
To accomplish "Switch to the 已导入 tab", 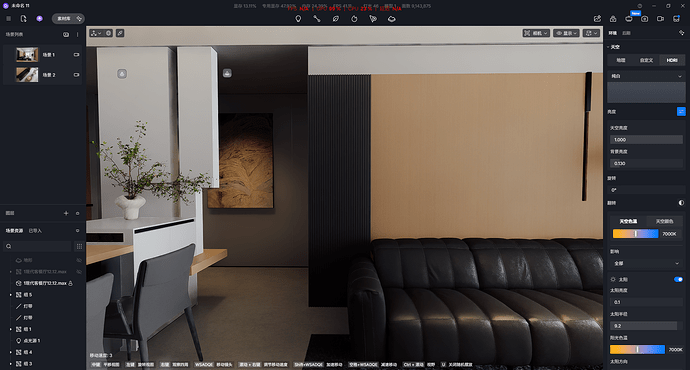I will pos(35,231).
